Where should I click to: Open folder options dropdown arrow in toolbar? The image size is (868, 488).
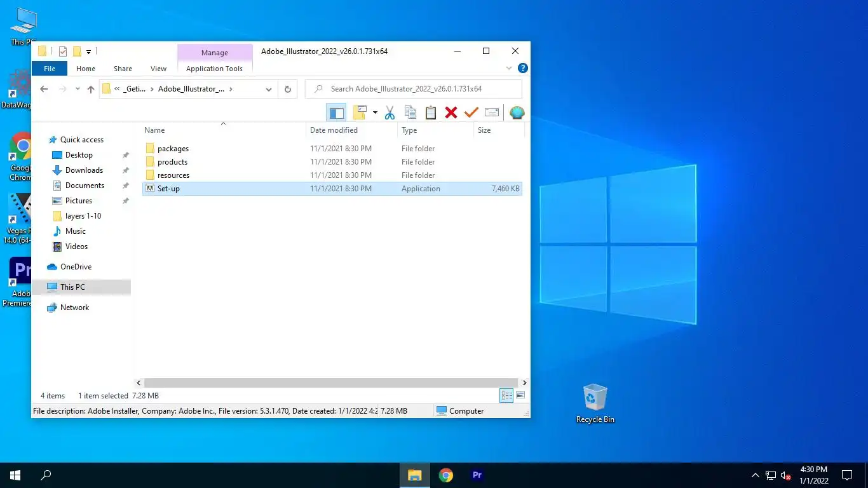[x=375, y=113]
